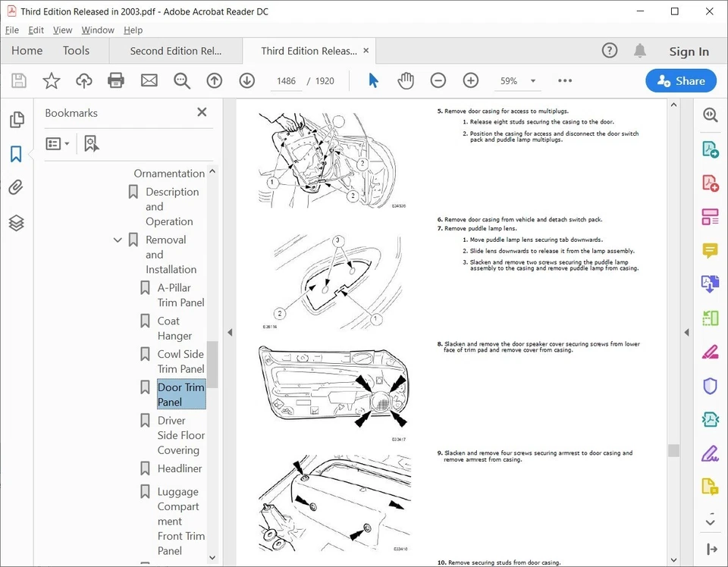
Task: Open the Protect tool shield icon
Action: (x=711, y=386)
